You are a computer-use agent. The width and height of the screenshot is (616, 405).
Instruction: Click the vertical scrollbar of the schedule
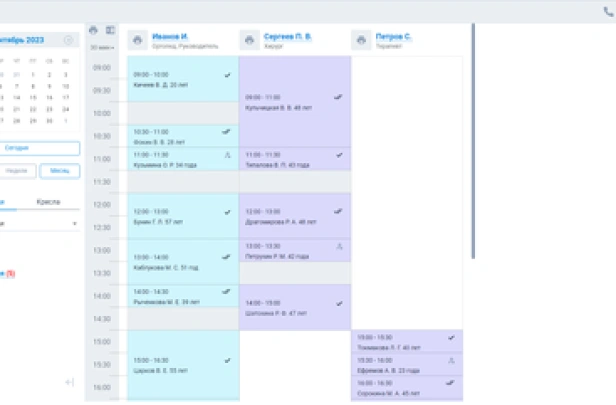point(472,140)
